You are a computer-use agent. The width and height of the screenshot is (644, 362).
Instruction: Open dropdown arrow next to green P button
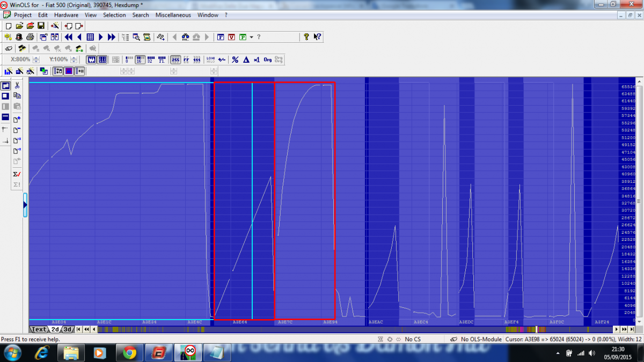click(x=251, y=37)
